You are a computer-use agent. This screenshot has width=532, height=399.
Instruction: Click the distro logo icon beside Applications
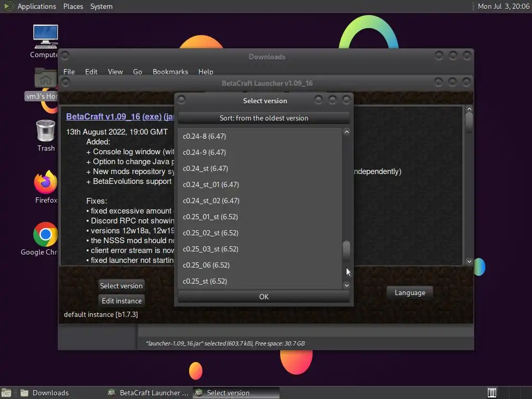(8, 6)
